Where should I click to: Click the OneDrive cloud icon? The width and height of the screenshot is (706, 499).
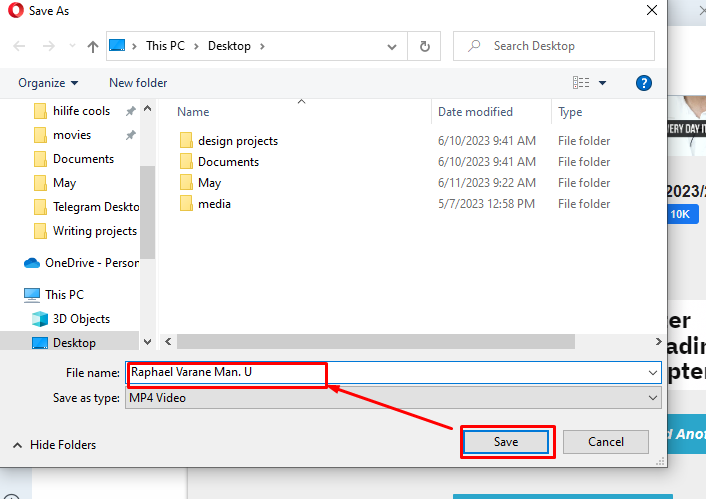(32, 263)
